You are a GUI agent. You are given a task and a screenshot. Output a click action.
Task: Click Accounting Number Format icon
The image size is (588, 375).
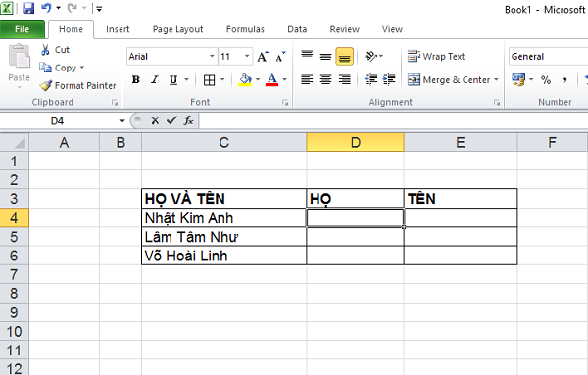pyautogui.click(x=518, y=79)
